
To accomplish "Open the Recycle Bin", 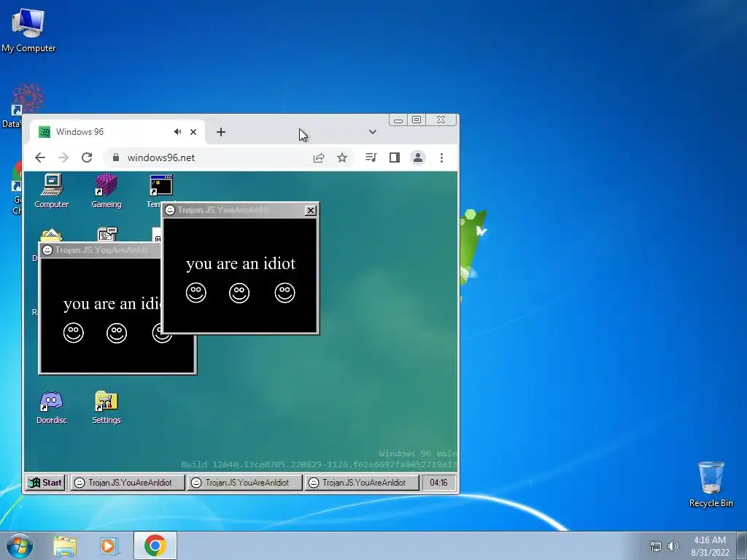I will click(x=711, y=484).
